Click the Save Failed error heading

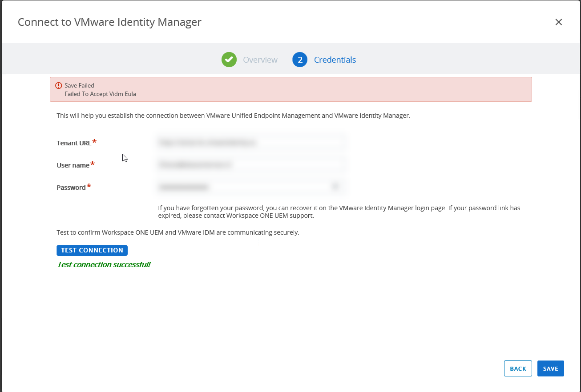coord(79,85)
